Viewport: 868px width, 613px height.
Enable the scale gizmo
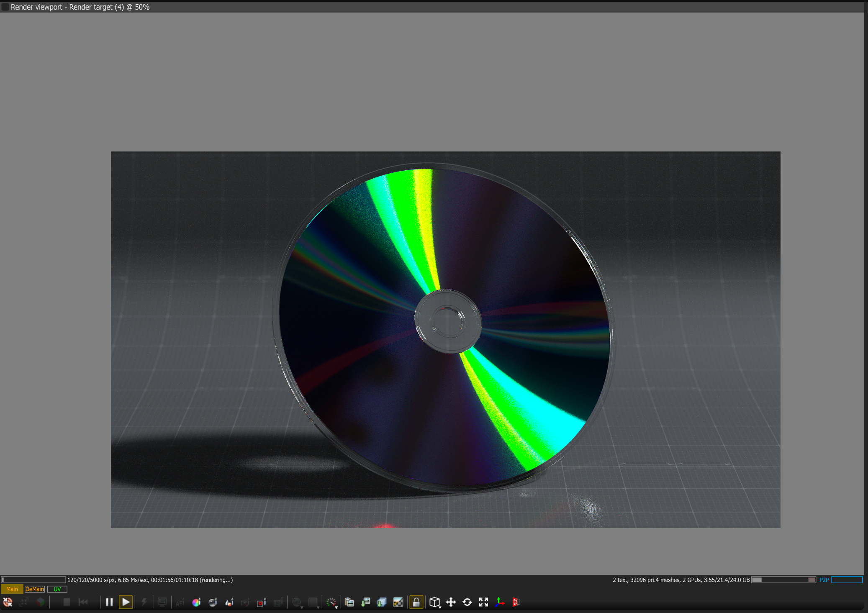483,602
